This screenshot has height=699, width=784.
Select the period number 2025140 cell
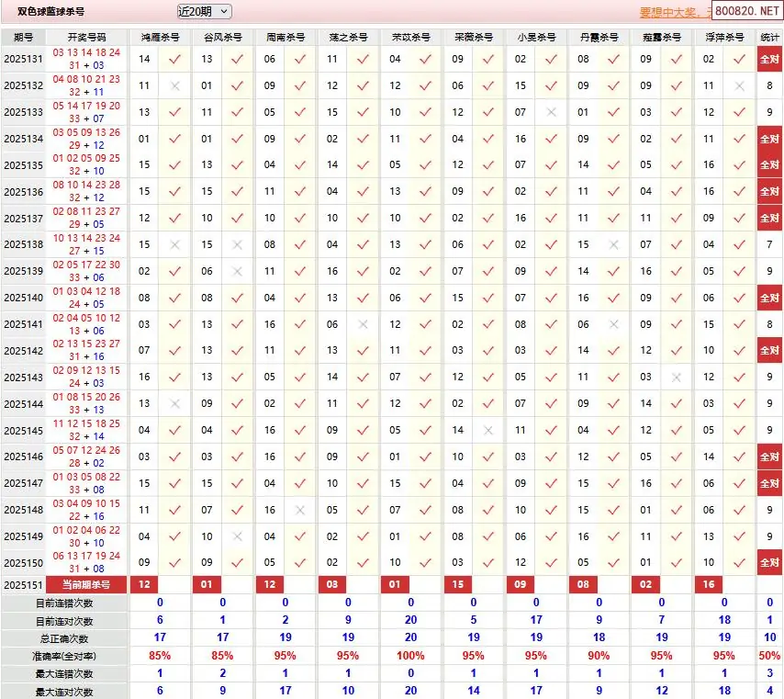tap(24, 298)
